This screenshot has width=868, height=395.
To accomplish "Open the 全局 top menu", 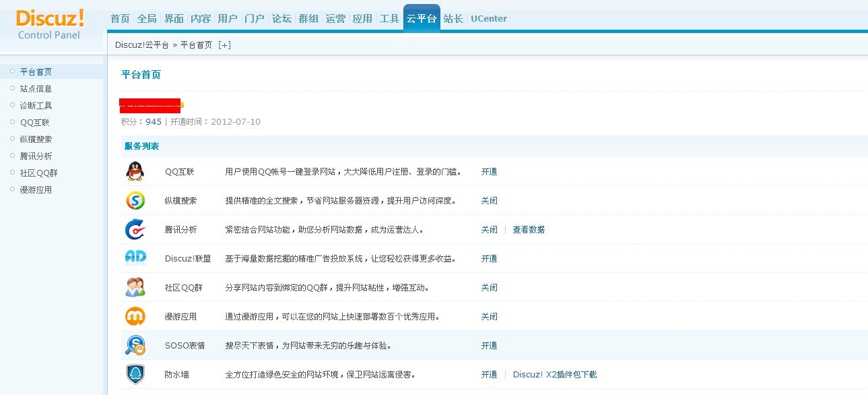I will pos(147,19).
